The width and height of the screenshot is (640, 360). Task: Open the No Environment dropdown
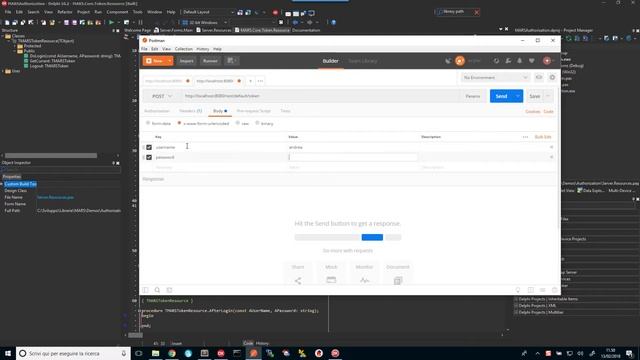pyautogui.click(x=496, y=78)
